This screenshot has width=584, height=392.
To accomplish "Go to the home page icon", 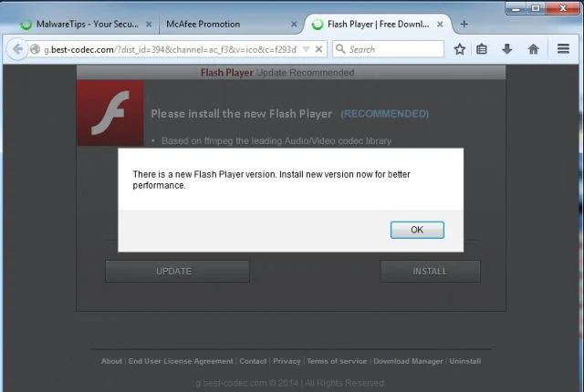I will click(x=533, y=48).
